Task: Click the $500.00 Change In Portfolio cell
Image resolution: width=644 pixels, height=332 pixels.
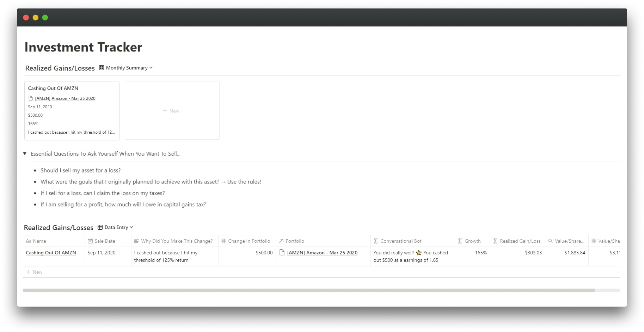Action: (x=247, y=256)
